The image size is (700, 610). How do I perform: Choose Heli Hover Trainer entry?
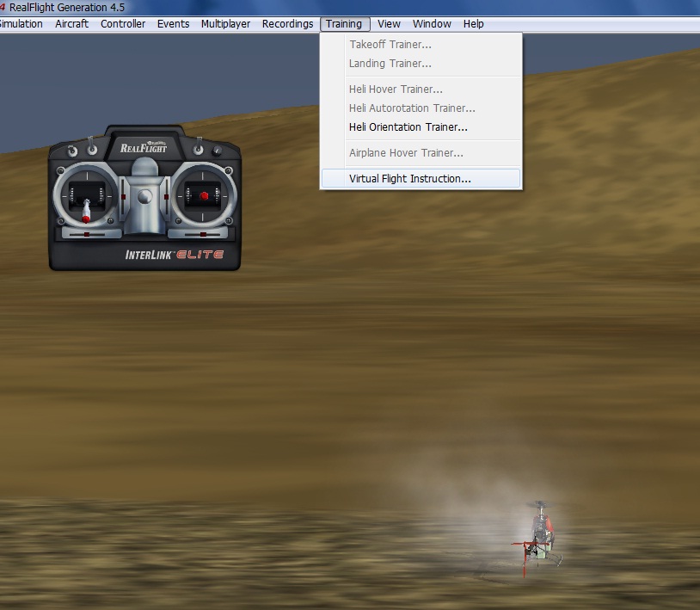click(x=421, y=89)
